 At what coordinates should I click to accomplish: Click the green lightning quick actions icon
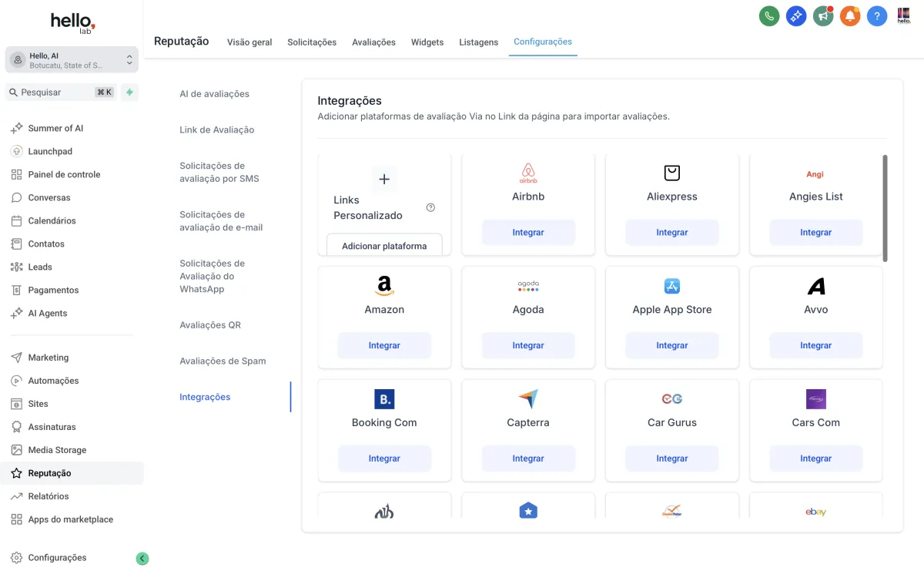(x=129, y=92)
